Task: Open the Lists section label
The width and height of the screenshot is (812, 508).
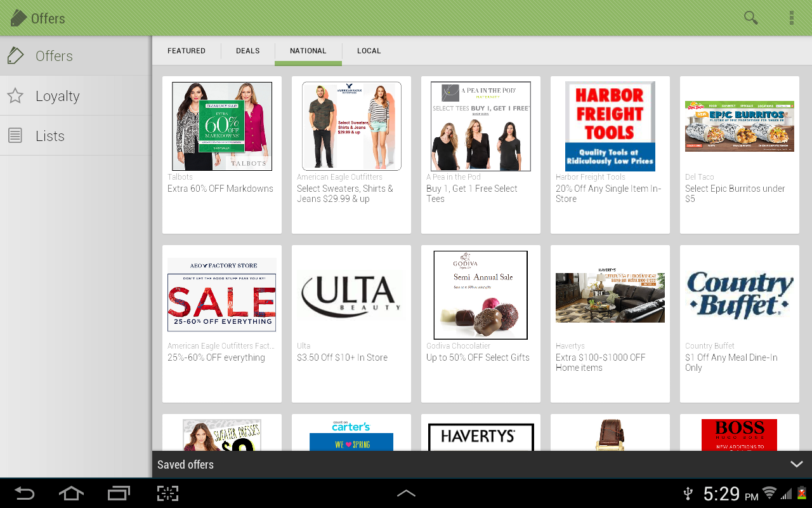Action: pos(50,136)
